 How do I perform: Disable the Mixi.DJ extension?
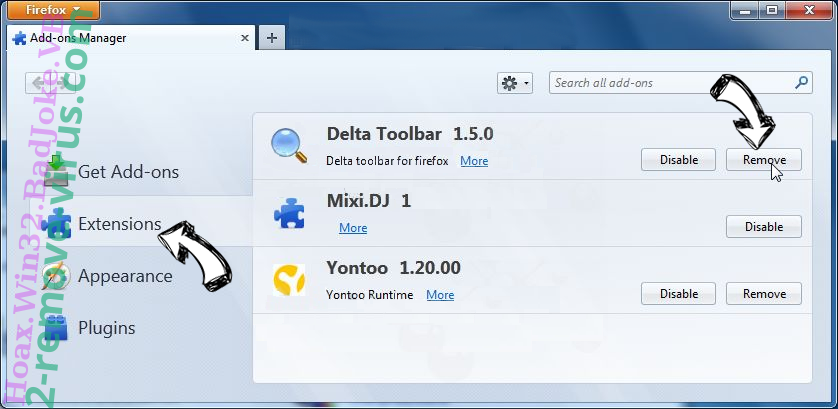pyautogui.click(x=763, y=227)
